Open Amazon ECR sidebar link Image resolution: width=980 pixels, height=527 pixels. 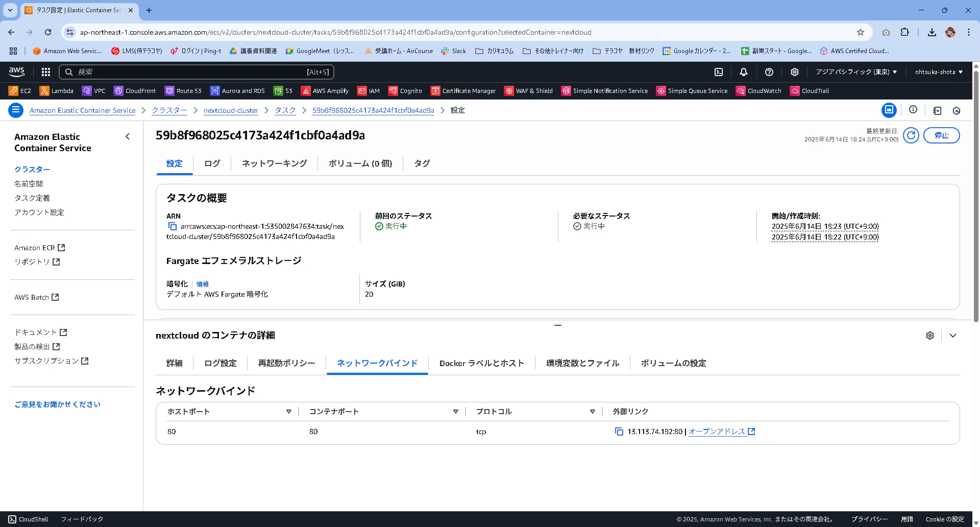click(40, 248)
